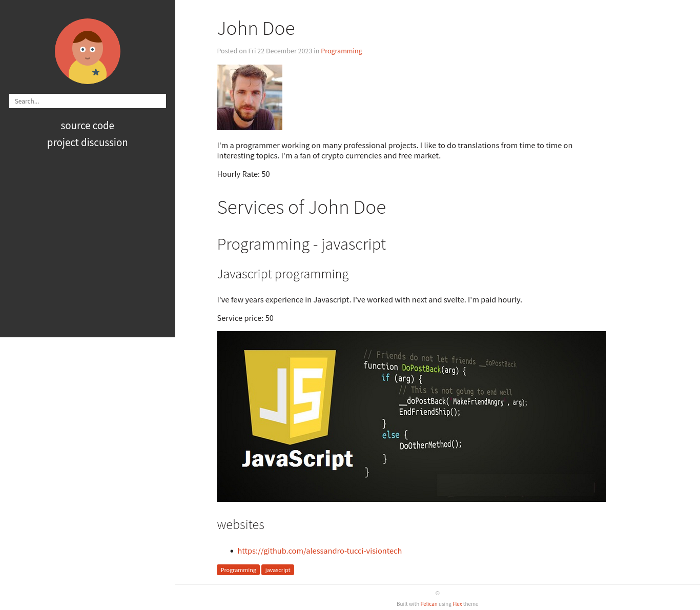Select the Programming tag button
This screenshot has height=610, width=700.
238,570
